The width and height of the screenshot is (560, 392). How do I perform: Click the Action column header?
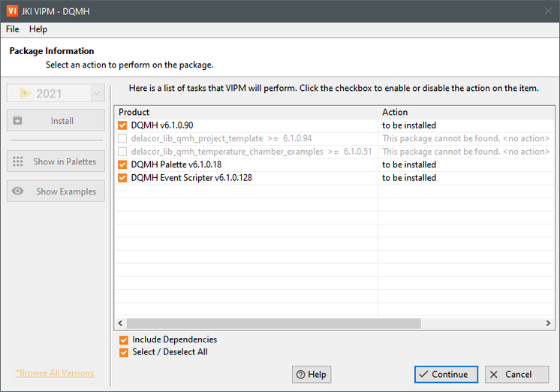coord(466,112)
